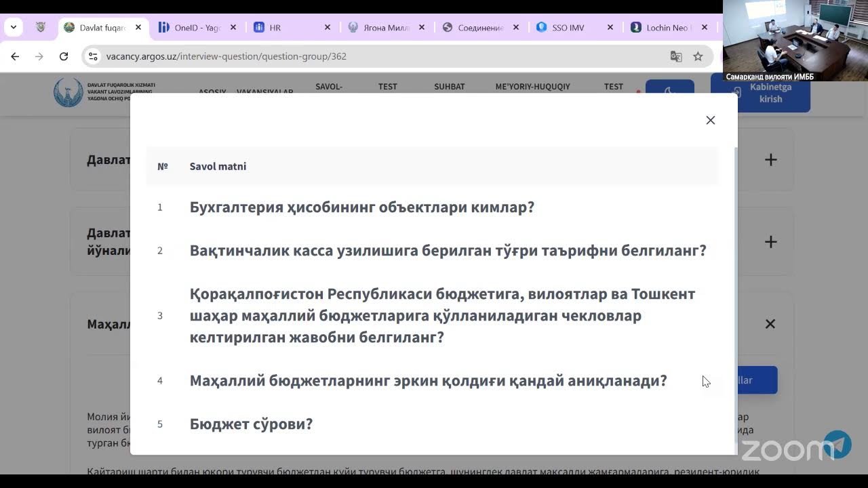The image size is (868, 488).
Task: Close the Lochin Neo tab
Action: point(705,28)
